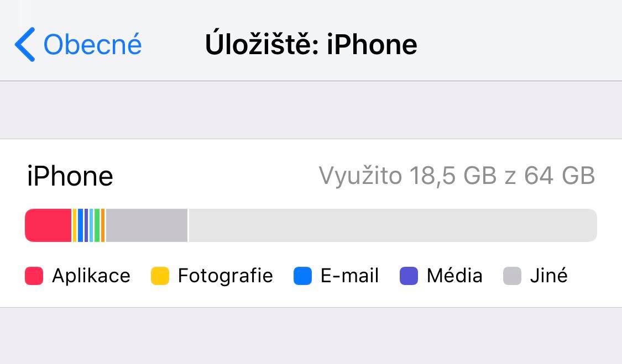The width and height of the screenshot is (622, 364).
Task: Tap the Aplikace legend label
Action: pos(91,276)
